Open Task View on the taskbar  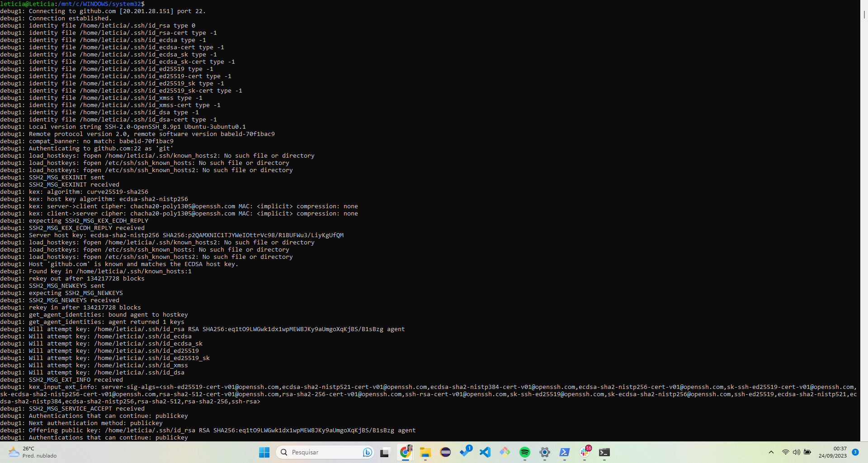click(x=385, y=452)
